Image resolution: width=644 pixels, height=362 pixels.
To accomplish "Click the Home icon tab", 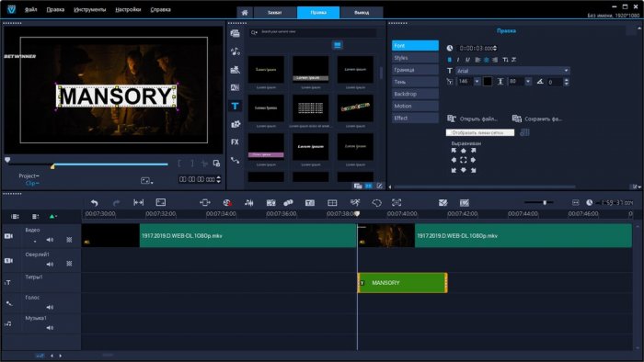I will coord(245,12).
